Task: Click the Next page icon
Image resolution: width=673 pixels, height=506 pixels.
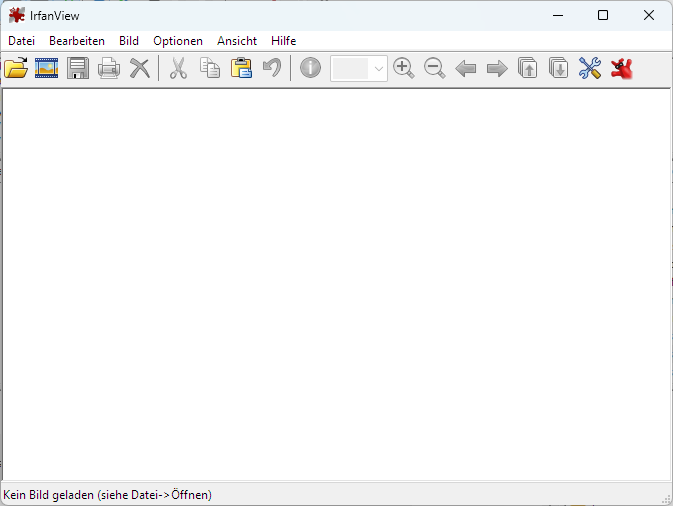Action: pos(558,68)
